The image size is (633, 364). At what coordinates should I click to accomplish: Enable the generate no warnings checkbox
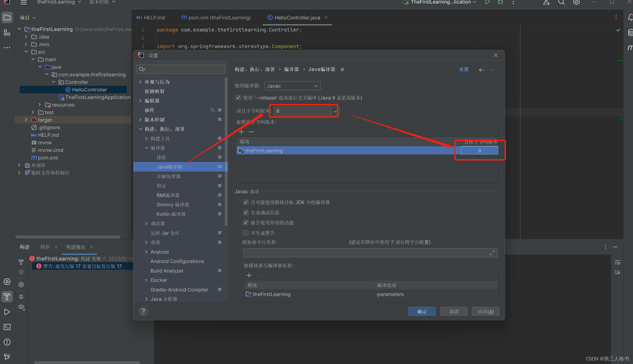(x=246, y=233)
